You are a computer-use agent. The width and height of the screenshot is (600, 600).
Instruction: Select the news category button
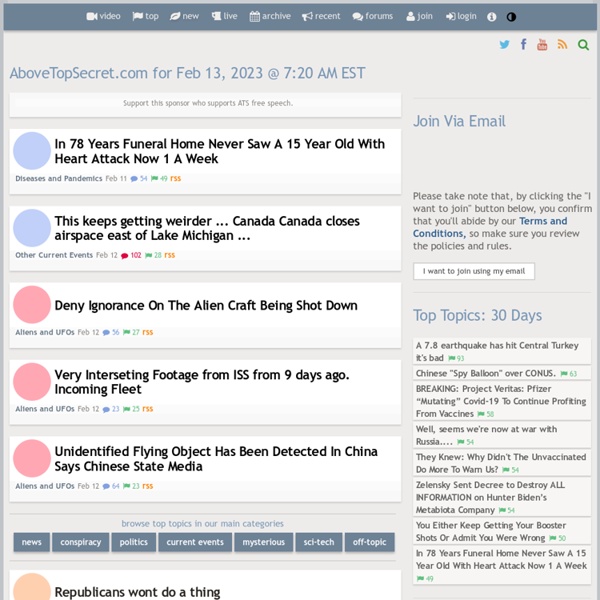tap(32, 542)
